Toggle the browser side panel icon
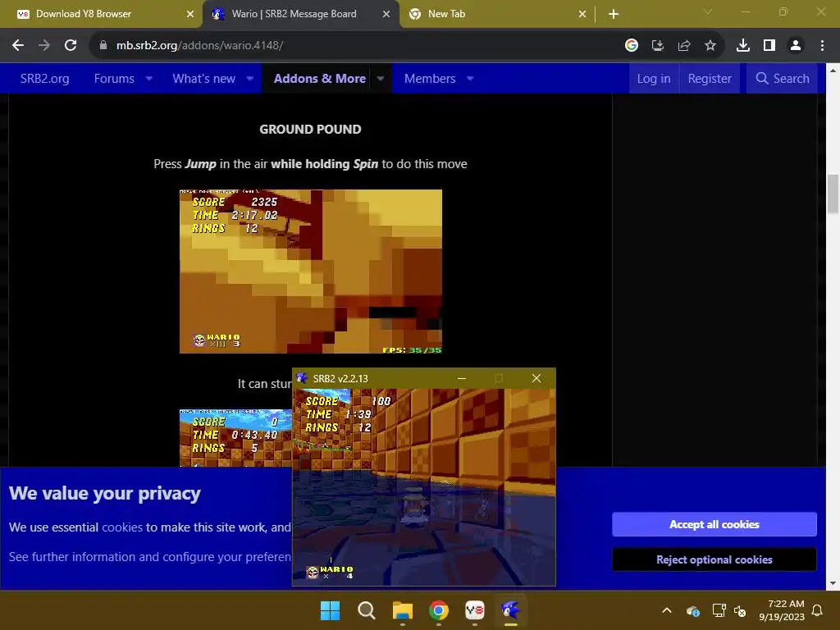 [769, 46]
